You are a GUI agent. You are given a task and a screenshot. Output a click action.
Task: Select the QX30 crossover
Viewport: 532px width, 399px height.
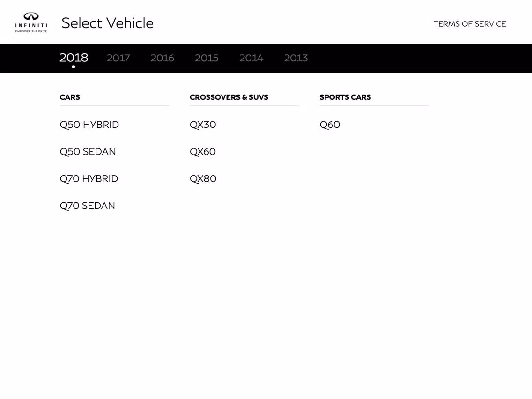[x=203, y=125]
